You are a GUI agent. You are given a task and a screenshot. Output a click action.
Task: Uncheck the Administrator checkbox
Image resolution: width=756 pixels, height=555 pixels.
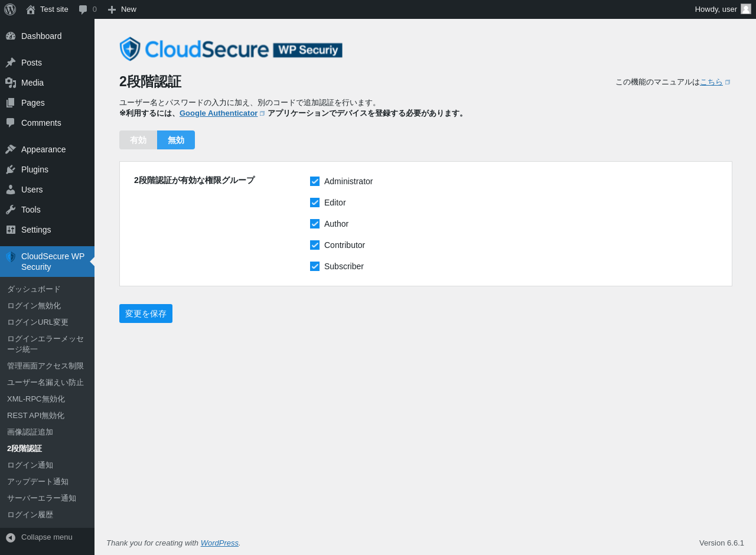click(315, 181)
